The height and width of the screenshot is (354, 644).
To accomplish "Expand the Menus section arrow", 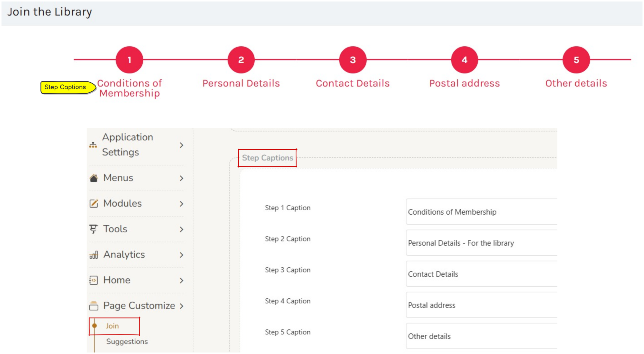I will point(181,178).
